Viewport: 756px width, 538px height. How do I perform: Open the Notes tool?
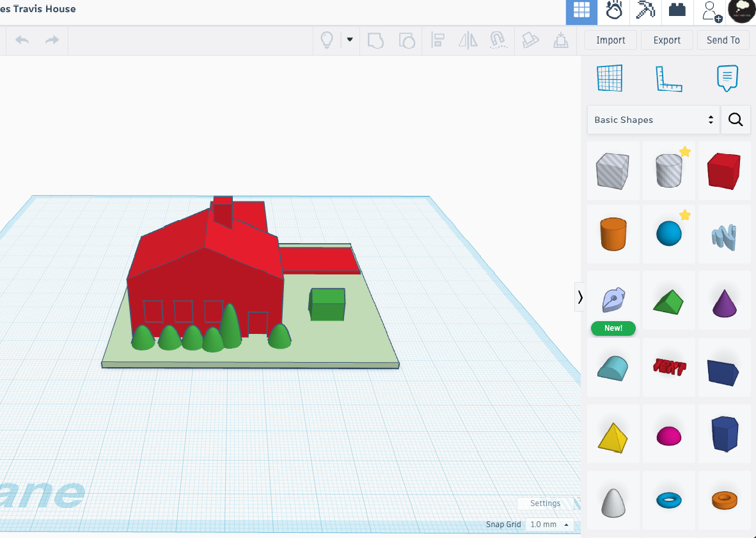(x=727, y=79)
